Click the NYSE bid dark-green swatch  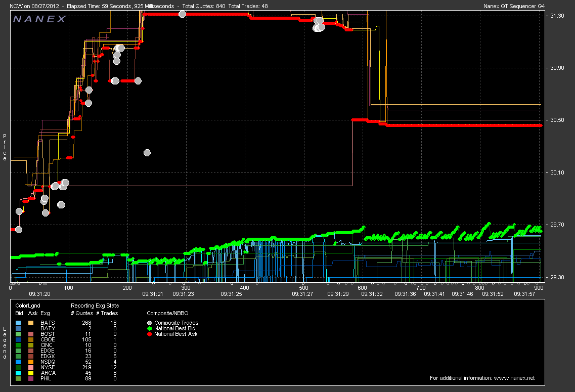click(18, 367)
